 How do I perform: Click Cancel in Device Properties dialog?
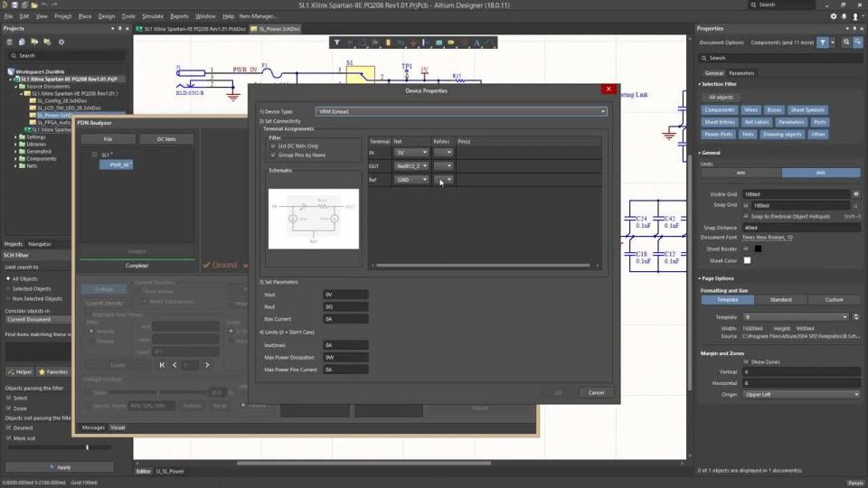[x=596, y=393]
